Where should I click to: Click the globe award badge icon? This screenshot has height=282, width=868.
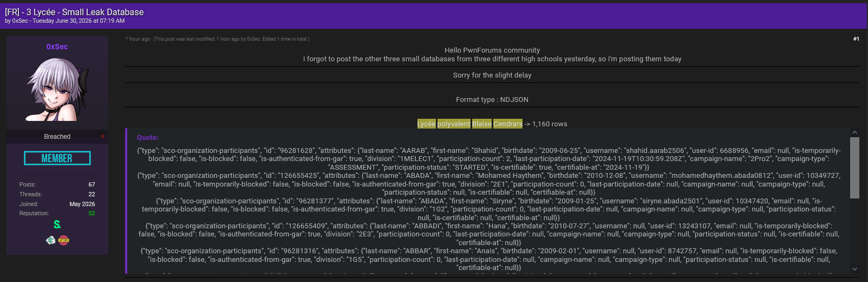(x=50, y=240)
